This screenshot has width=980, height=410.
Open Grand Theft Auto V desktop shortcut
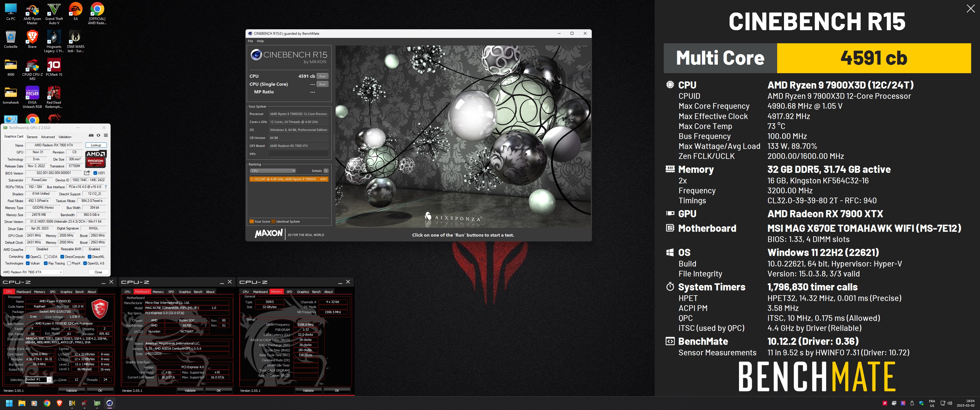pos(54,14)
